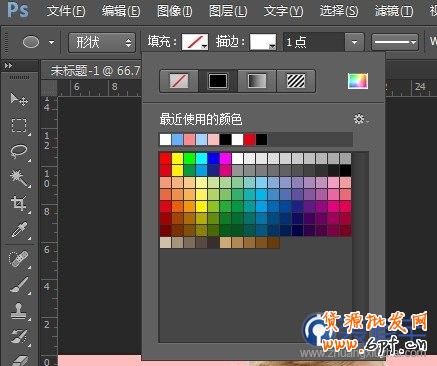437x366 pixels.
Task: Pick the black swatch at grayscale row end
Action: (345, 170)
